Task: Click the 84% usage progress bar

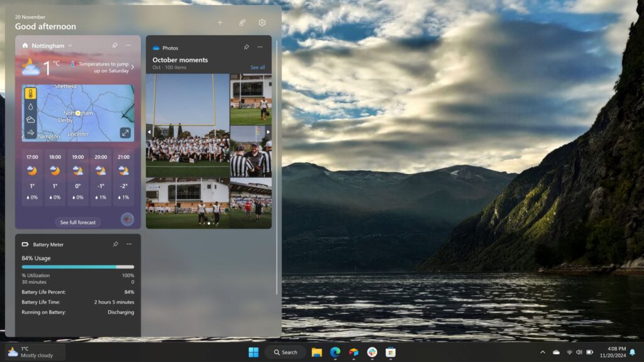Action: click(x=77, y=266)
